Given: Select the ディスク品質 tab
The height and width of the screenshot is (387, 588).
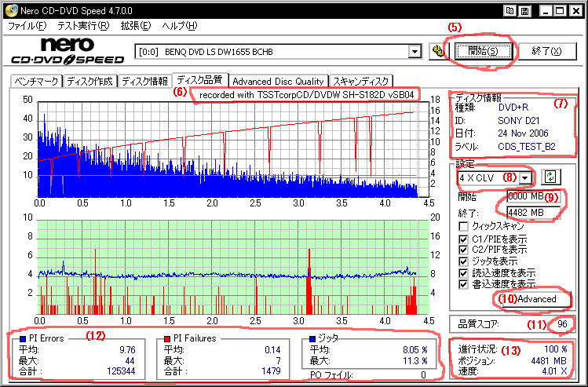Looking at the screenshot, I should pos(200,79).
